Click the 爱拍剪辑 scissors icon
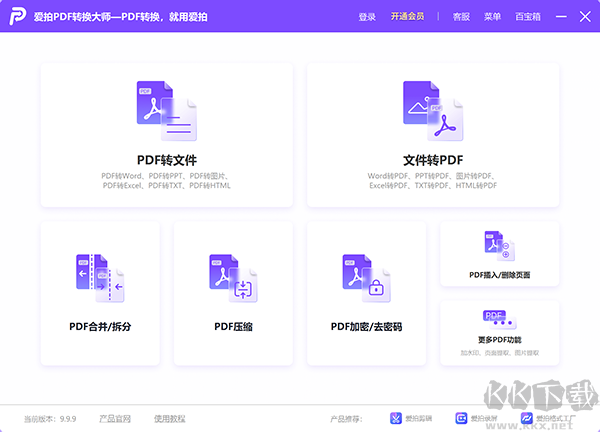The width and height of the screenshot is (600, 432). click(x=396, y=418)
